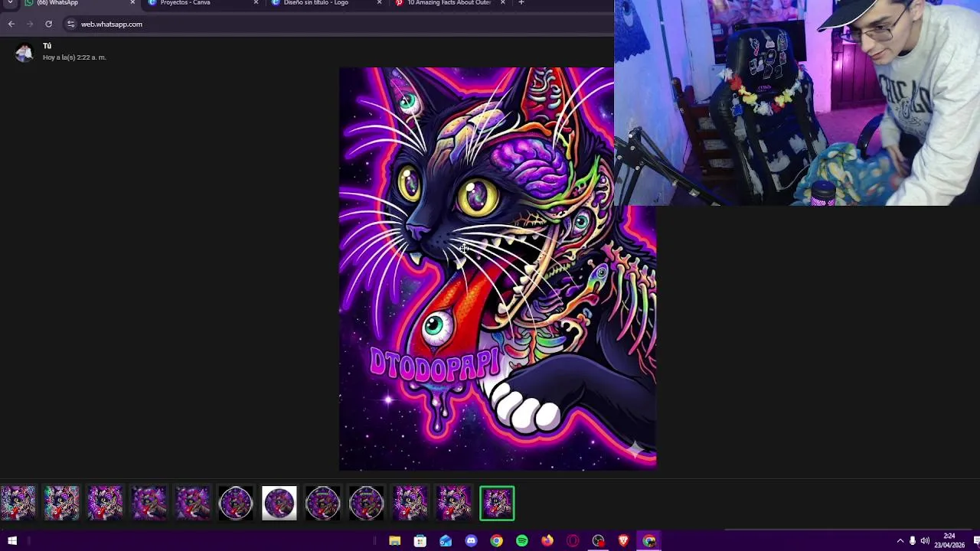The image size is (980, 551).
Task: Select the tenth thumbnail in the media strip
Action: [x=410, y=504]
